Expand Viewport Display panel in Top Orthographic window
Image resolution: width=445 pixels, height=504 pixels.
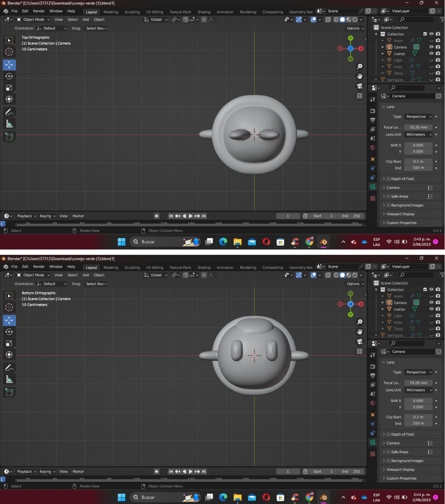tap(400, 214)
